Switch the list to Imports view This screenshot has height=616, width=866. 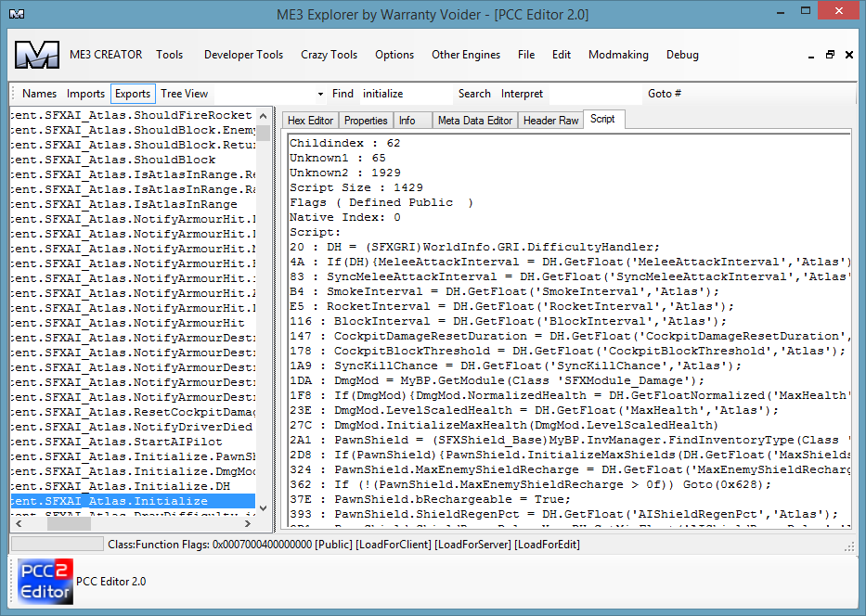pyautogui.click(x=85, y=94)
